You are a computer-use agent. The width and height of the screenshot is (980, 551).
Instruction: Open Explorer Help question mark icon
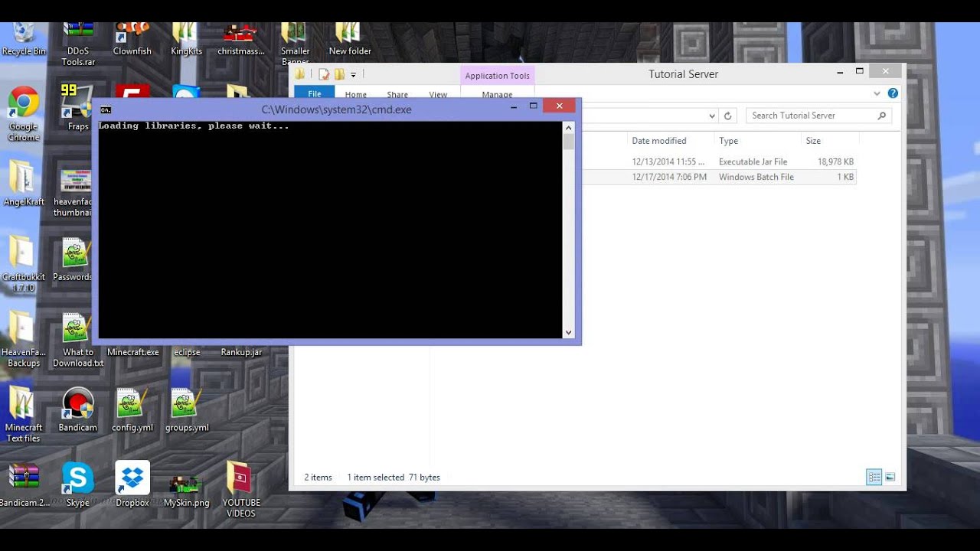pyautogui.click(x=893, y=93)
